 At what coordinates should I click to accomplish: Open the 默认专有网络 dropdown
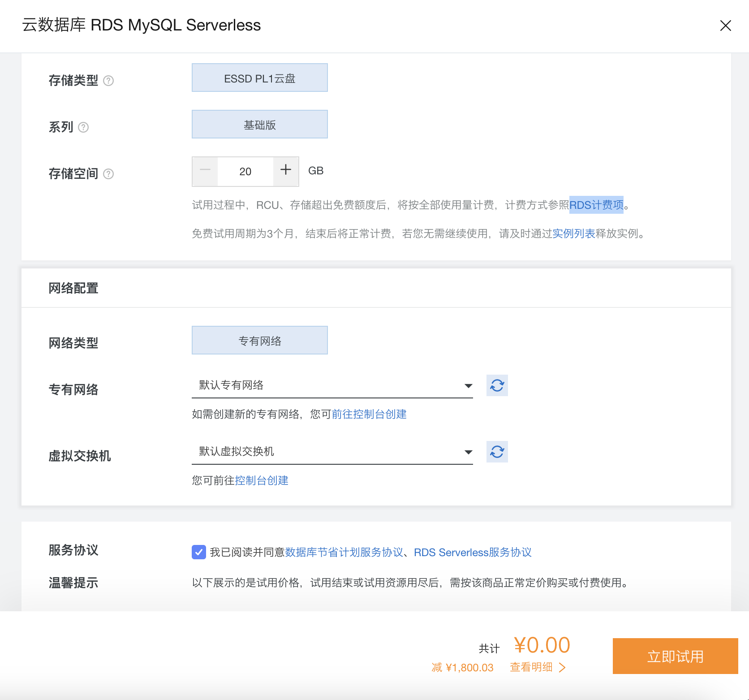332,385
